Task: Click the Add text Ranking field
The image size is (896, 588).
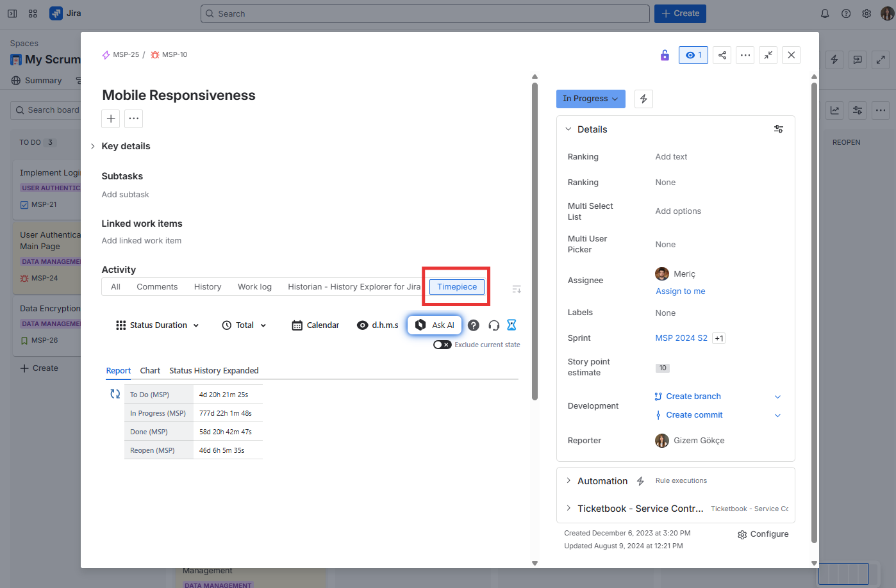Action: pos(671,157)
